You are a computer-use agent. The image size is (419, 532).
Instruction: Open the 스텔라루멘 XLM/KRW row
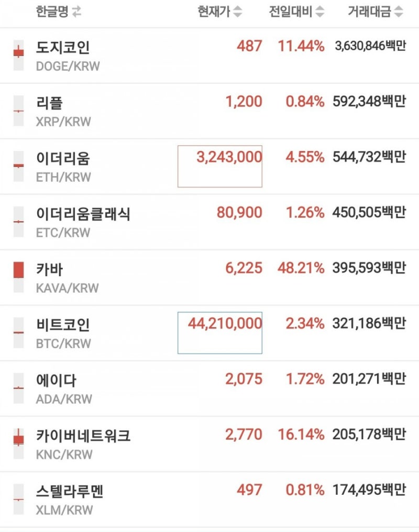point(210,499)
